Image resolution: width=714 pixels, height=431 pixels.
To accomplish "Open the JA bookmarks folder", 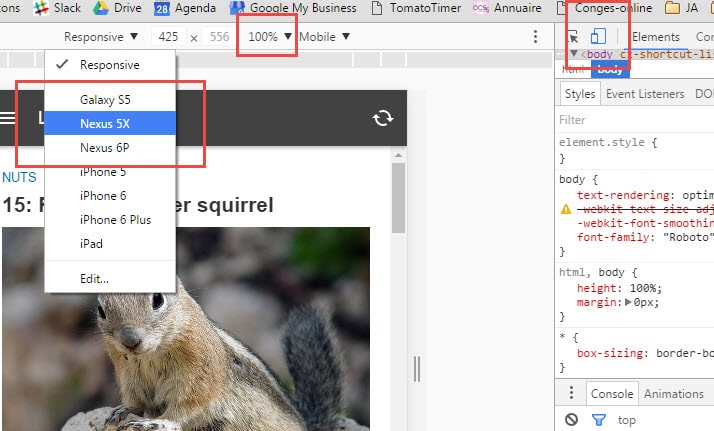I will pos(681,8).
